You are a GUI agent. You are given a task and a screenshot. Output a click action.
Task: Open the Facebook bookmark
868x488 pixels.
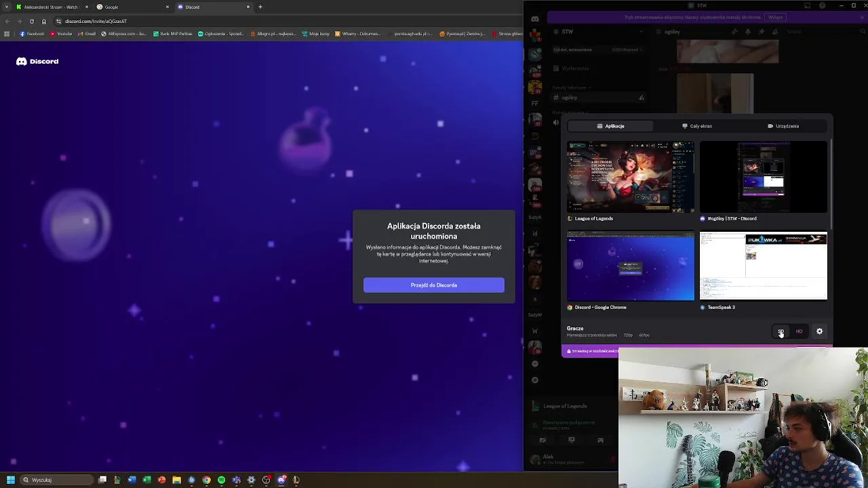(x=33, y=34)
